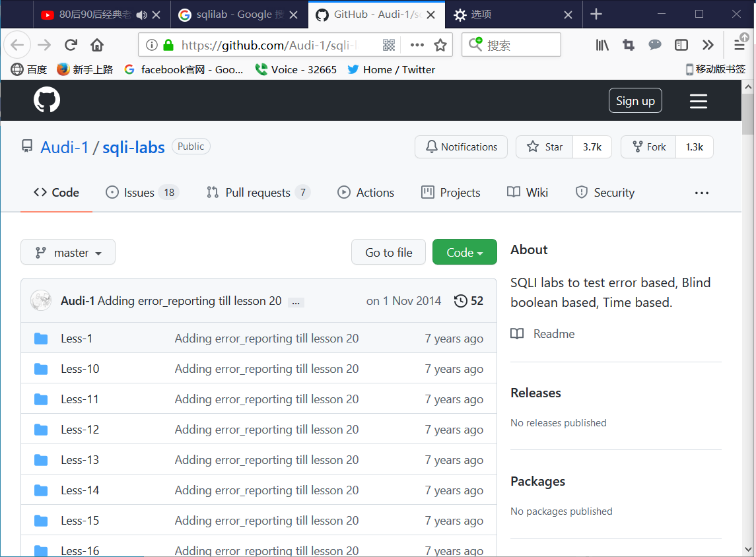This screenshot has height=557, width=756.
Task: Toggle the browser sidebar icon
Action: click(681, 46)
